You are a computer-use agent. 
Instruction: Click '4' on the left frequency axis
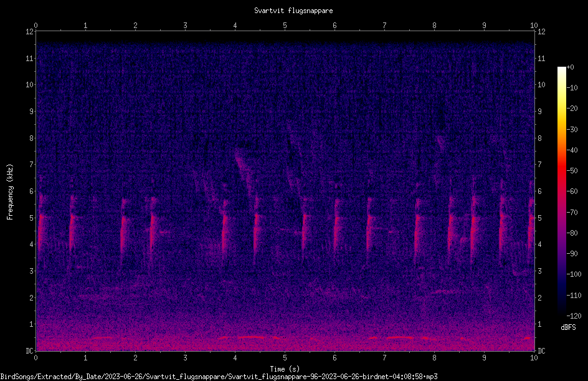click(32, 244)
